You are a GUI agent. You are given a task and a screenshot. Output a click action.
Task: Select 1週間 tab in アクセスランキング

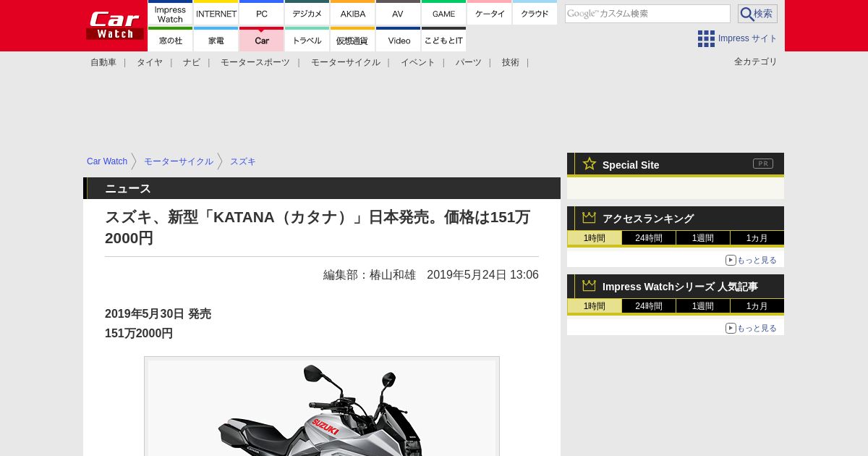[x=703, y=238]
